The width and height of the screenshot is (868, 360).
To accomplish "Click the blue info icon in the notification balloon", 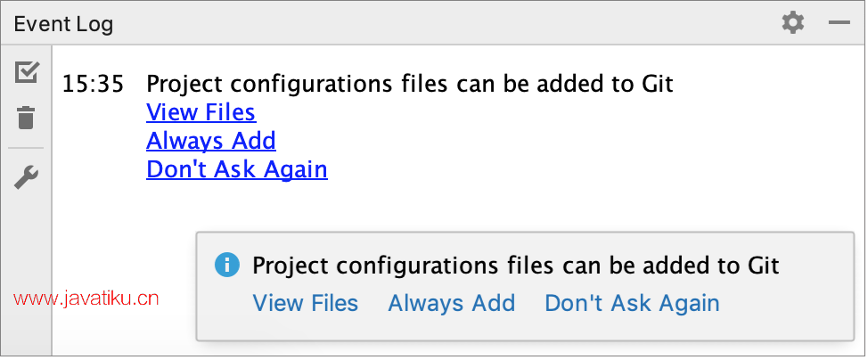I will coord(227,265).
